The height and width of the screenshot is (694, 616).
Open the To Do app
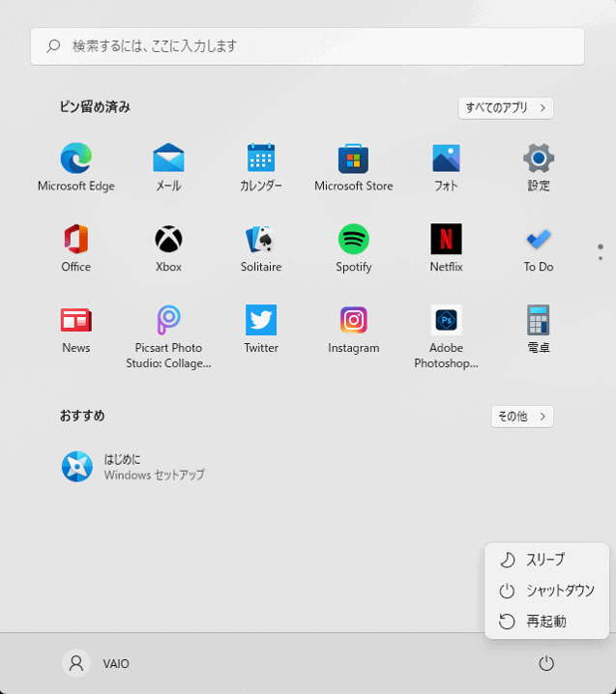pos(539,247)
